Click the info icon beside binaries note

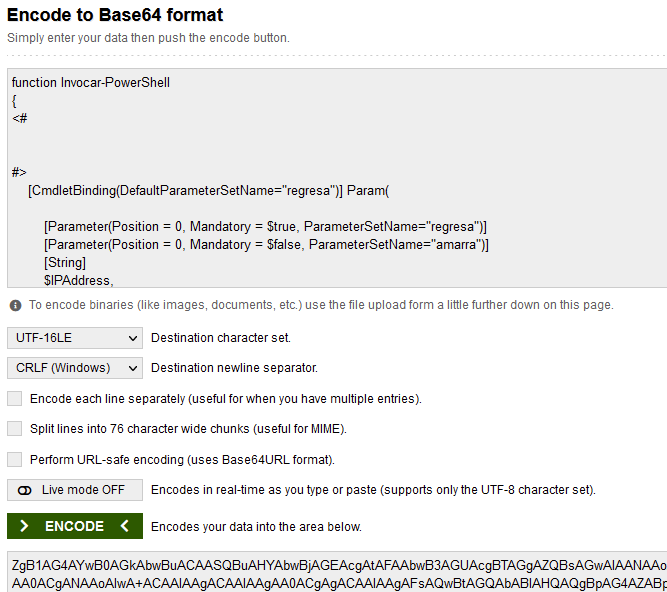pos(15,305)
